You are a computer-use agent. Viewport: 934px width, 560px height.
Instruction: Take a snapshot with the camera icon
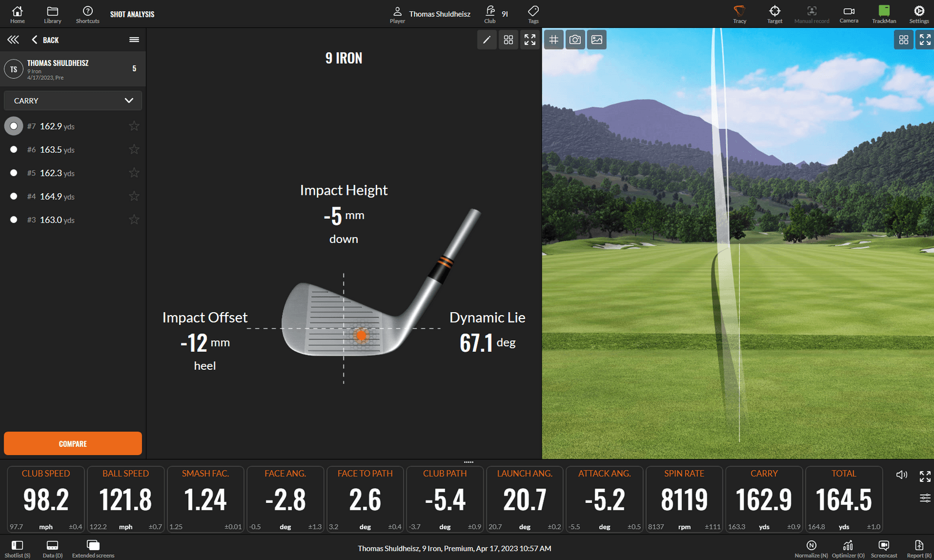[575, 40]
